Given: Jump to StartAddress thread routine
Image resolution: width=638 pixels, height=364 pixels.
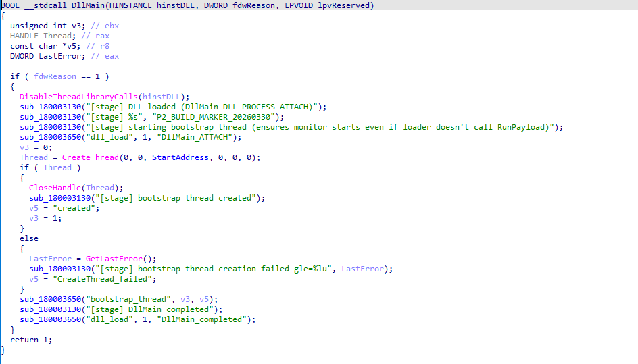Looking at the screenshot, I should pyautogui.click(x=180, y=157).
